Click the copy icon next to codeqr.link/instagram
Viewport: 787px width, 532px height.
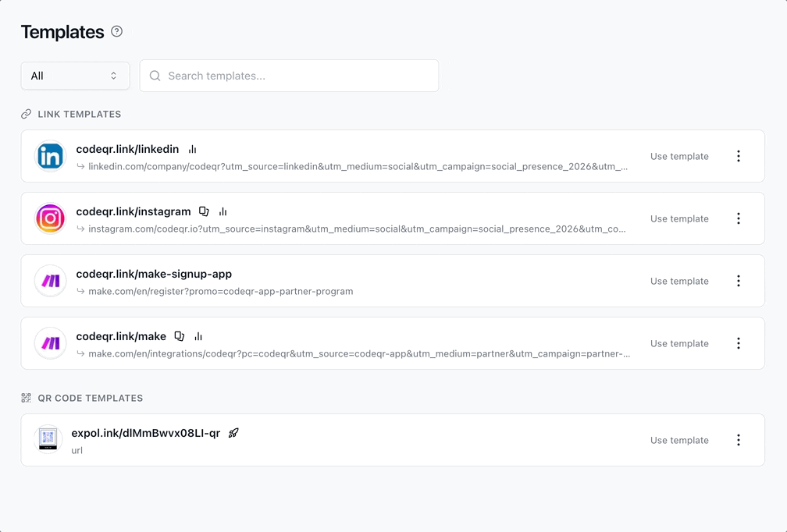pos(204,211)
